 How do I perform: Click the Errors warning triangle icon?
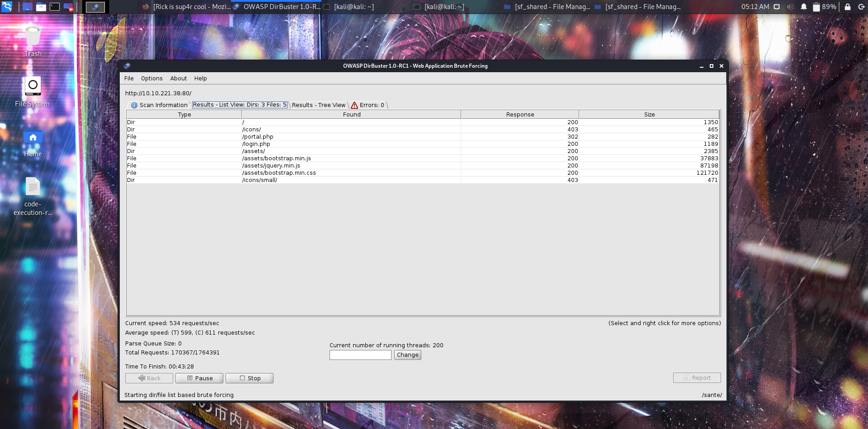pos(354,105)
